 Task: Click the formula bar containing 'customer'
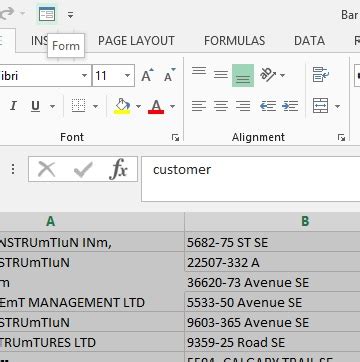251,179
